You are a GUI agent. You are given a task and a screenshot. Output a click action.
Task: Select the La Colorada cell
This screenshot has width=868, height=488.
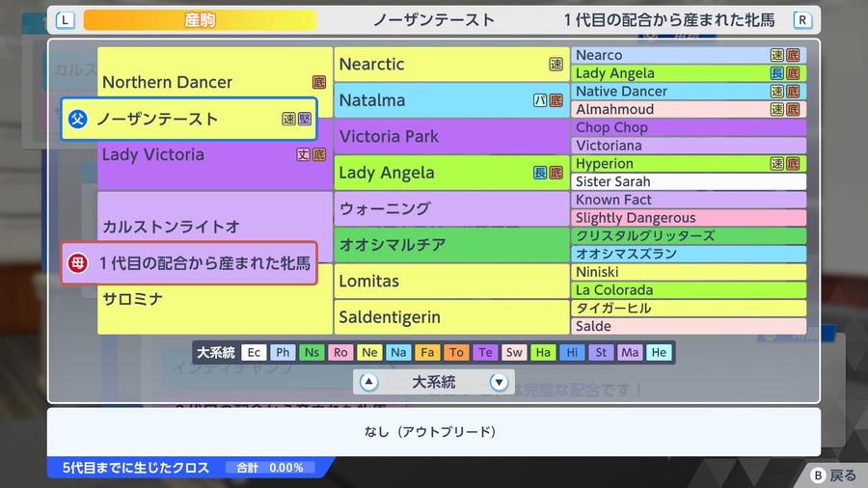coord(689,290)
